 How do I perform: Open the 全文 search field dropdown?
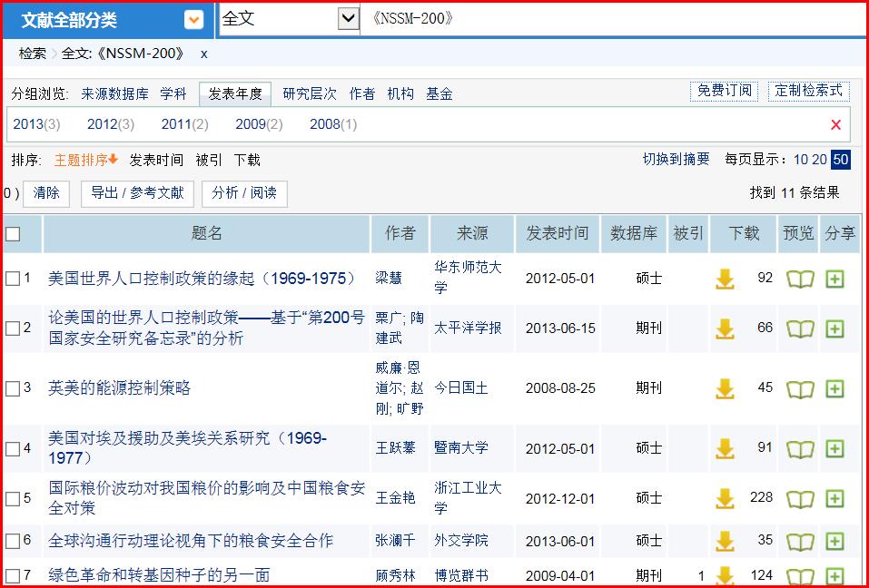pos(347,18)
